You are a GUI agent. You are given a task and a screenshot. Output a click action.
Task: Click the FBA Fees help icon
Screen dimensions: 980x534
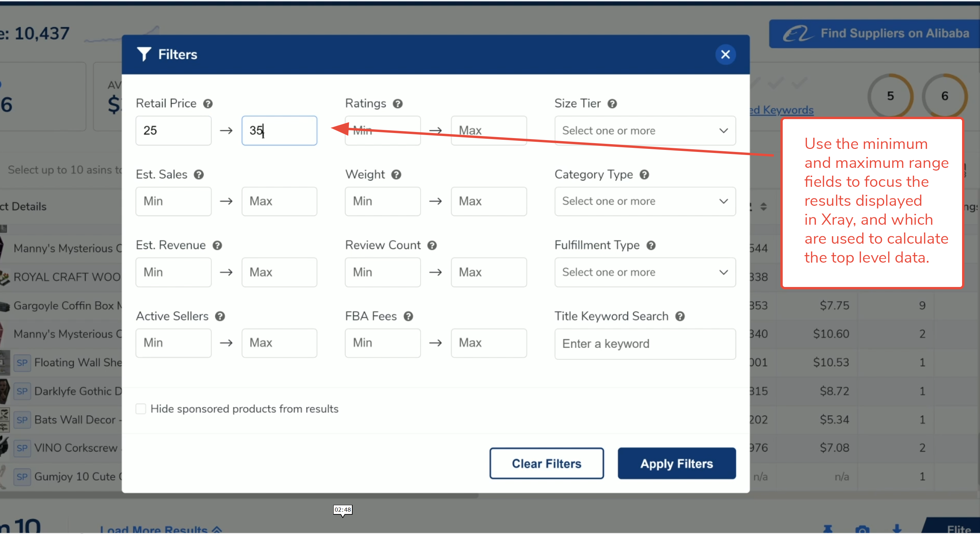tap(408, 316)
